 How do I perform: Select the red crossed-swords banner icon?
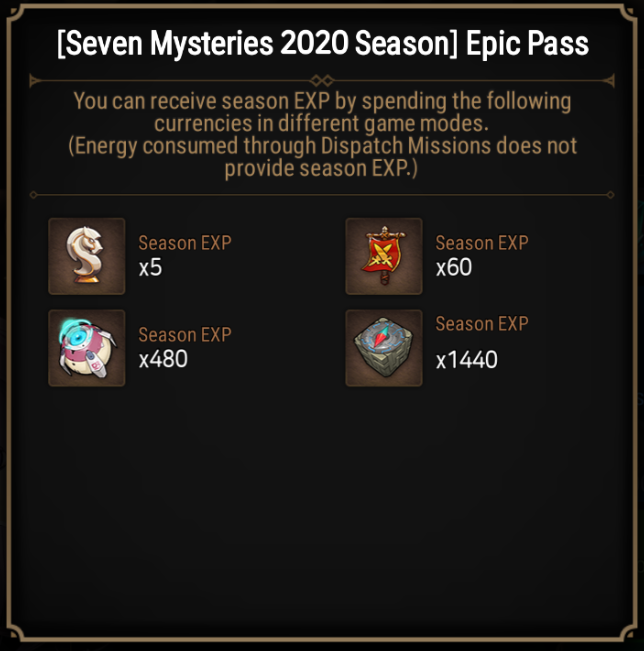[384, 256]
